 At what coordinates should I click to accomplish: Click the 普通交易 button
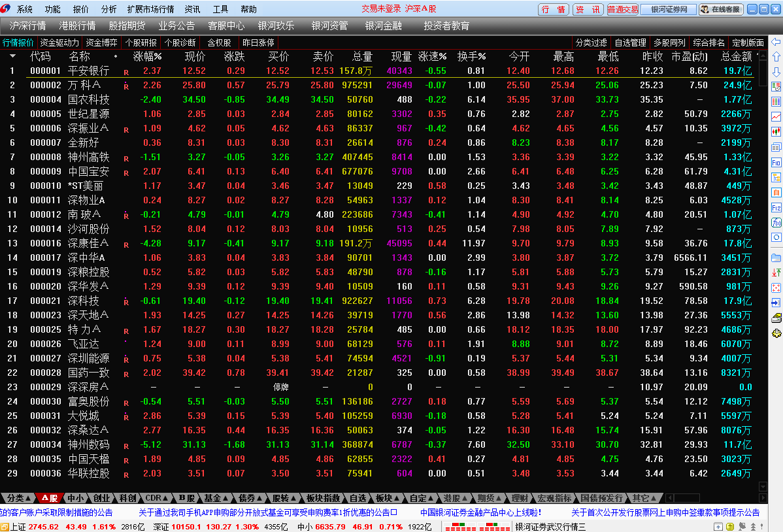(623, 10)
